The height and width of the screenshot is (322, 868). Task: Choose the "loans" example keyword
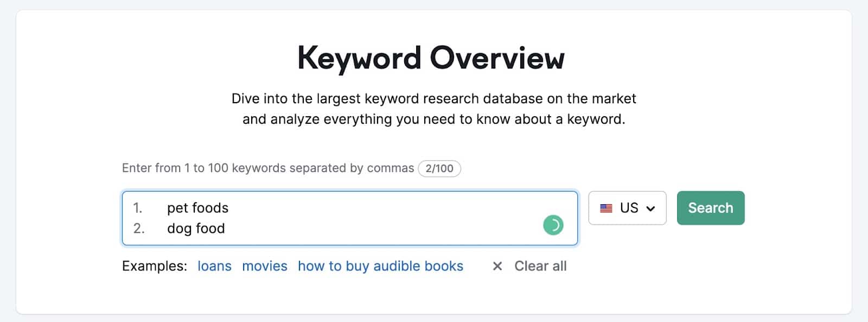click(214, 266)
